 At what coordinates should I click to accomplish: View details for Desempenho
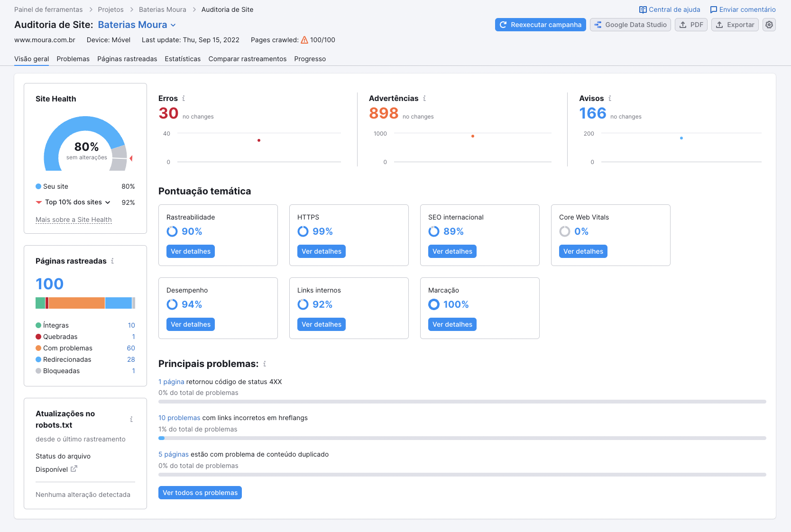[191, 324]
